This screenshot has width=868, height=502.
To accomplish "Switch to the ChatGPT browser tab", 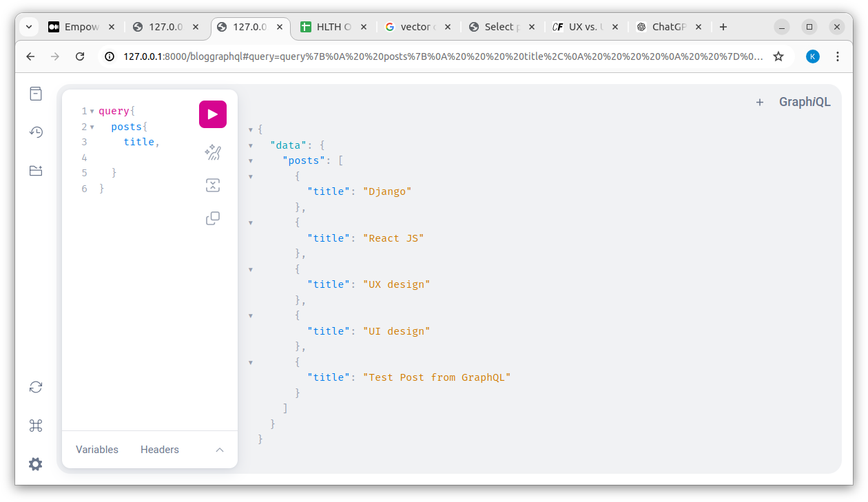I will pos(665,27).
